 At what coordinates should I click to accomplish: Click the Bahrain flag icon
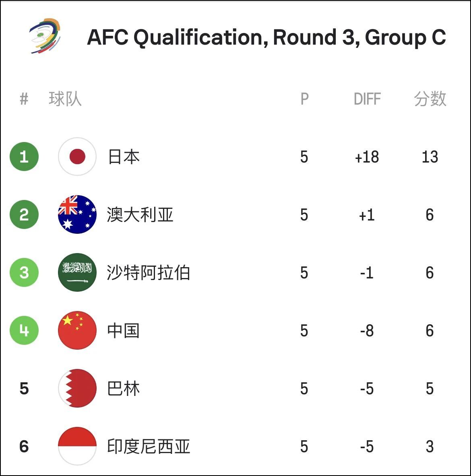coord(77,388)
